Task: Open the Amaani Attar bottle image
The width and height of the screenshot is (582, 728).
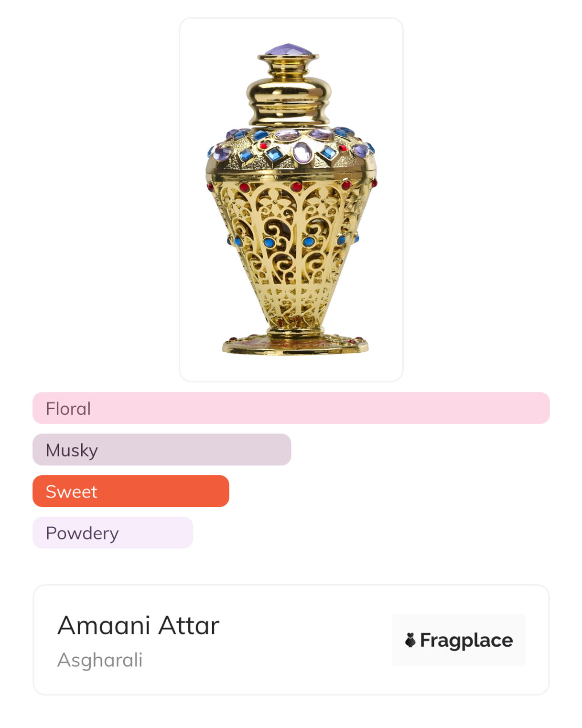Action: click(x=291, y=200)
